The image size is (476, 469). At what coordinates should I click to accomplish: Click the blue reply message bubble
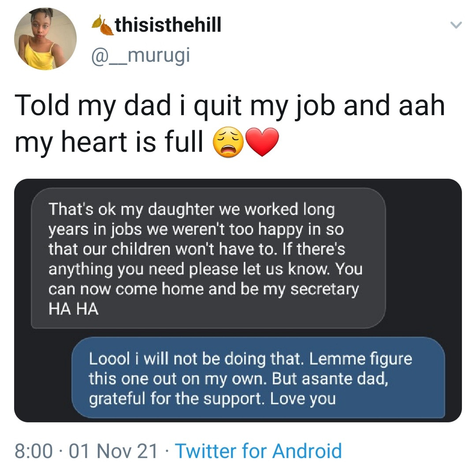tap(258, 378)
